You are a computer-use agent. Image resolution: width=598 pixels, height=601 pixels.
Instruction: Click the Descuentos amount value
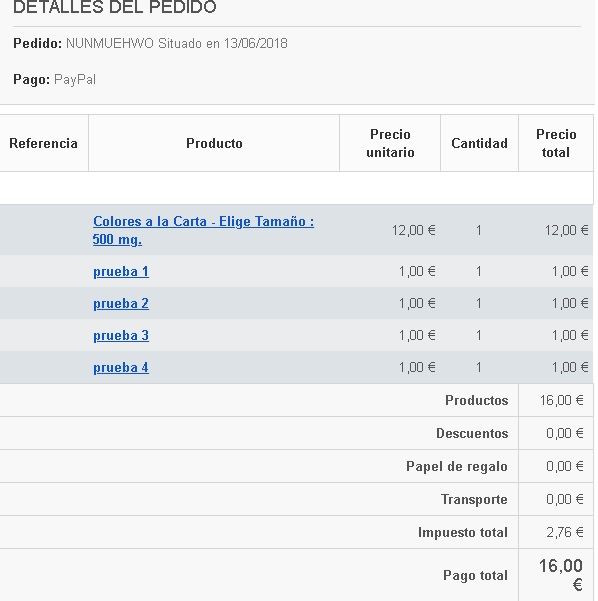pos(565,434)
